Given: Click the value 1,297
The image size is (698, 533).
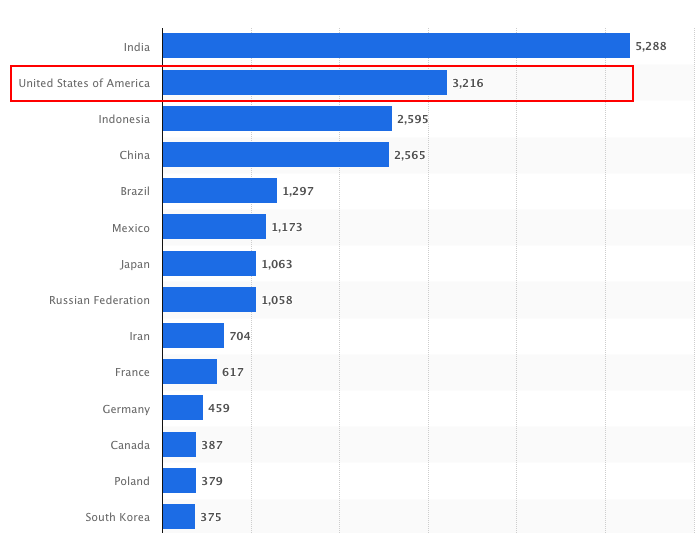Looking at the screenshot, I should coord(298,191).
